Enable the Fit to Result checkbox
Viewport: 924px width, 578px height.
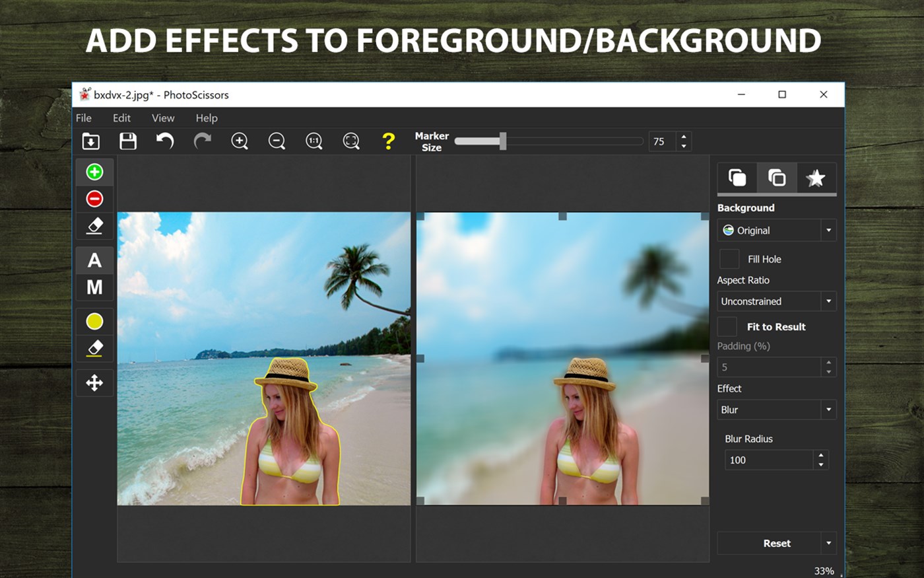pyautogui.click(x=727, y=326)
